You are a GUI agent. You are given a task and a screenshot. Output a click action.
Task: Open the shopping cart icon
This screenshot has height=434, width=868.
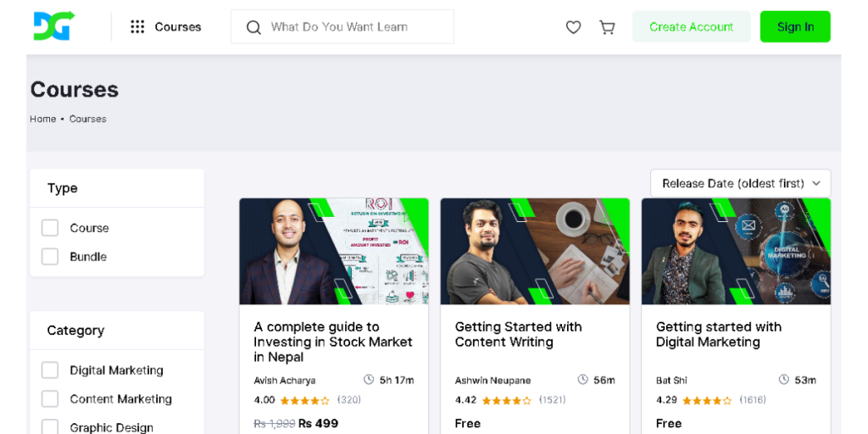607,27
